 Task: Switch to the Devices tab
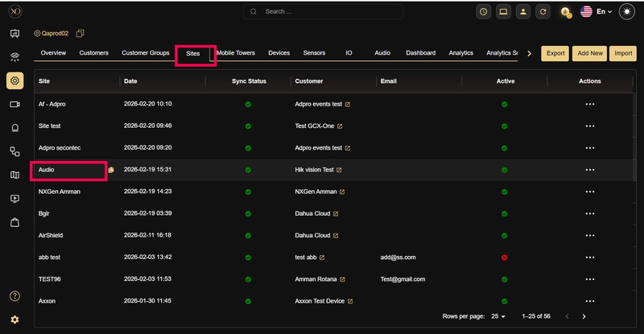click(279, 53)
